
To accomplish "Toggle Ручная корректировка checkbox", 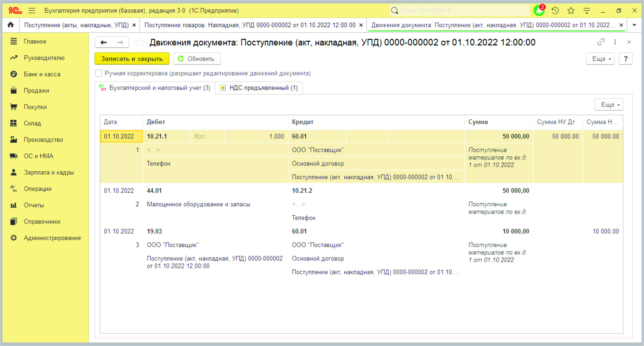I will [x=98, y=73].
